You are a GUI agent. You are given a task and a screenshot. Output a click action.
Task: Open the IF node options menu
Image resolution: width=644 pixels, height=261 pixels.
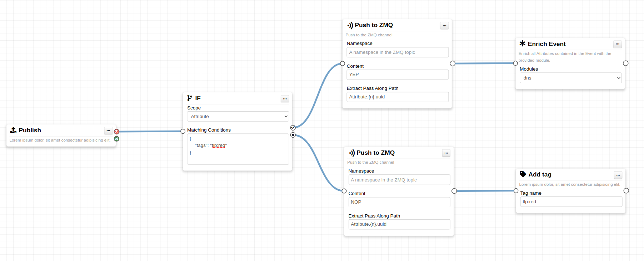[285, 99]
